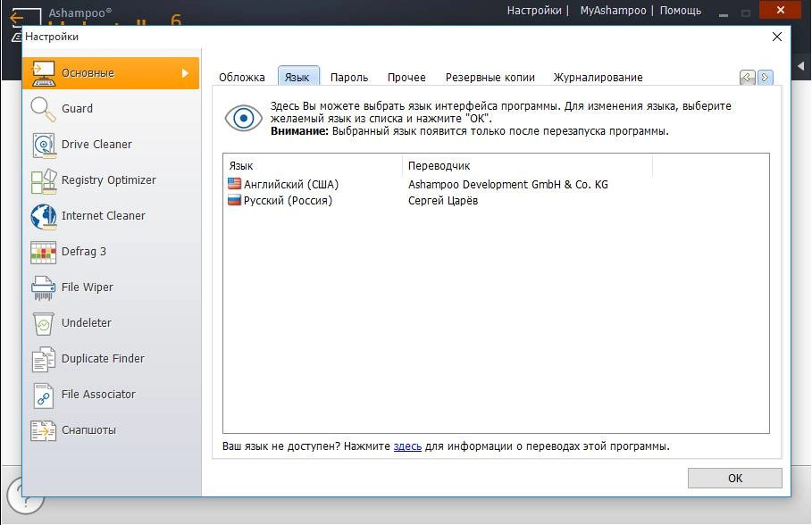The height and width of the screenshot is (525, 812).
Task: Click the Defrag 3 grid icon
Action: tap(44, 252)
